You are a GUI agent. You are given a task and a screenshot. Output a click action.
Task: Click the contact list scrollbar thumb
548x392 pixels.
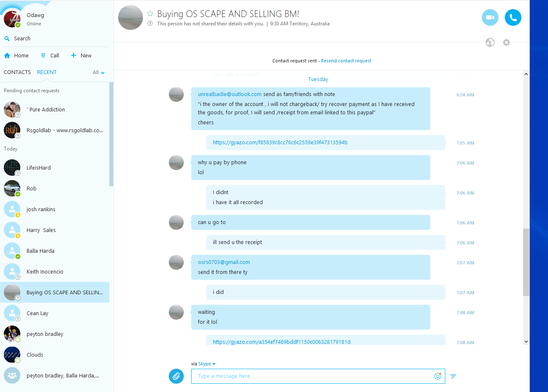pos(111,134)
